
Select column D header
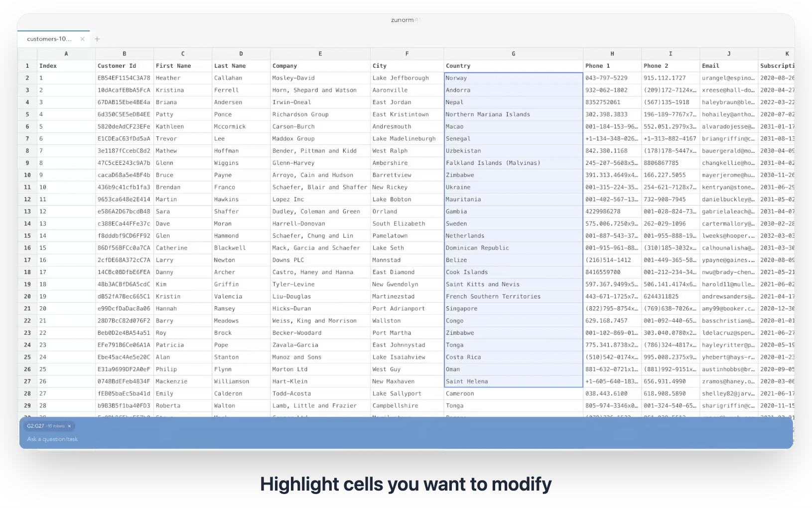click(x=241, y=54)
